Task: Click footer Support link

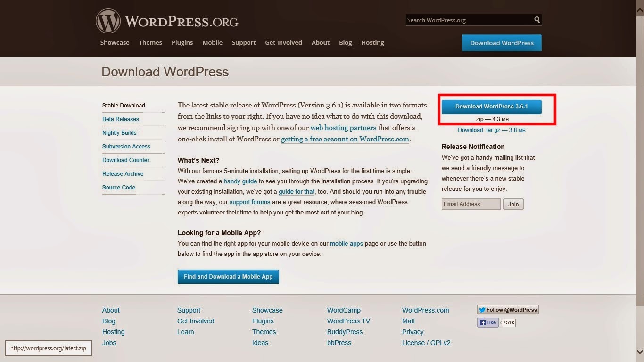Action: coord(189,310)
